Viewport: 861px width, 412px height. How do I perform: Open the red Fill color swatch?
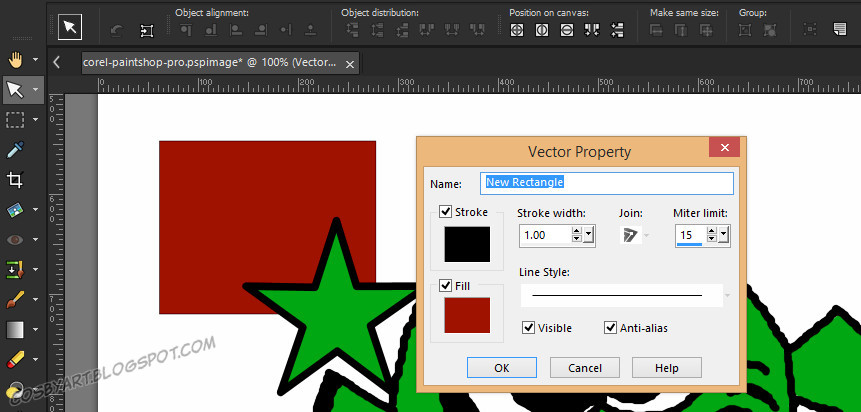[x=467, y=315]
